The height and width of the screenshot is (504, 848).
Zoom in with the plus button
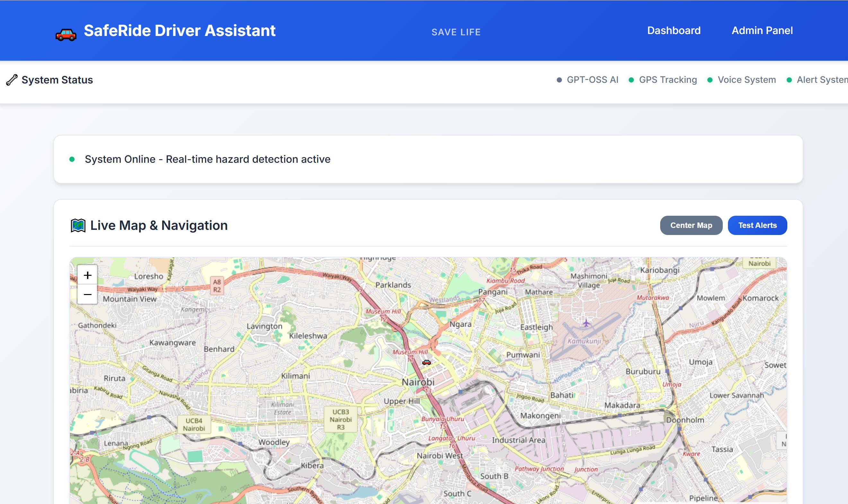click(88, 275)
